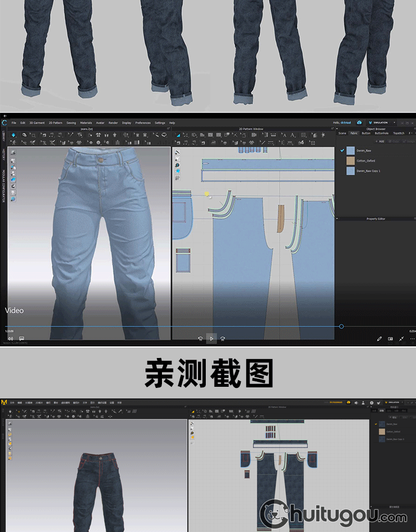Click the Copy button in the Fabric panel
The height and width of the screenshot is (532, 416).
click(394, 141)
